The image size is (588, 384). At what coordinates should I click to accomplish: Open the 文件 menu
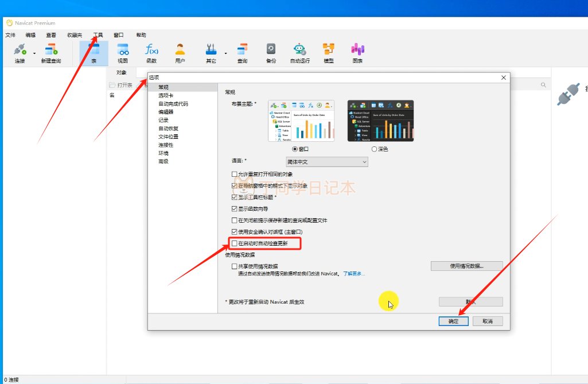[10, 35]
